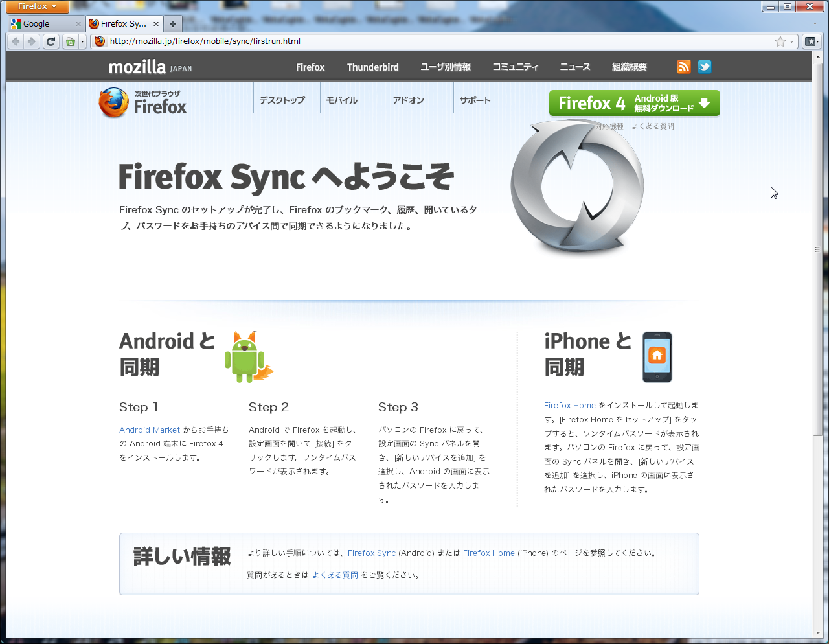Screen dimensions: 829x644
Task: Click the scrollbar down arrow
Action: point(818,633)
